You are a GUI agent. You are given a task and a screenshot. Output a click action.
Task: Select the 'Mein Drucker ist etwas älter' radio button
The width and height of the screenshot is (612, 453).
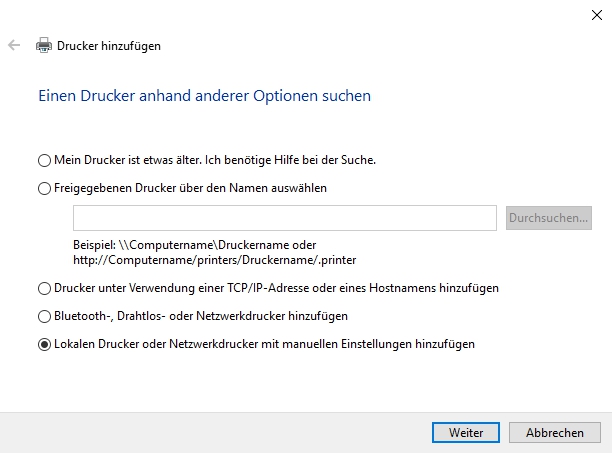point(43,160)
